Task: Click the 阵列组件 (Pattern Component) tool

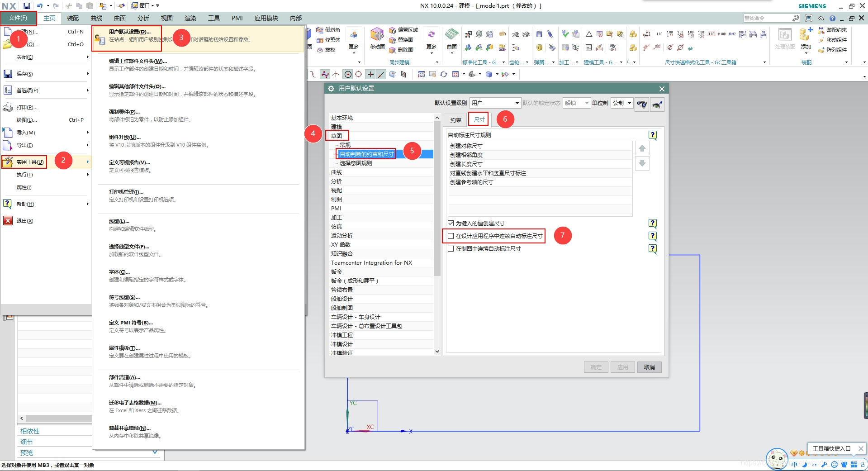Action: [832, 50]
